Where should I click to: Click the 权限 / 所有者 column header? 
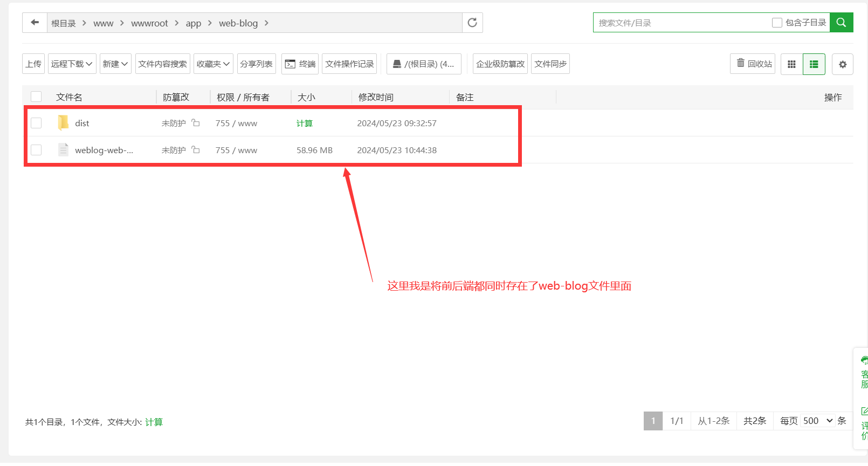(x=243, y=97)
